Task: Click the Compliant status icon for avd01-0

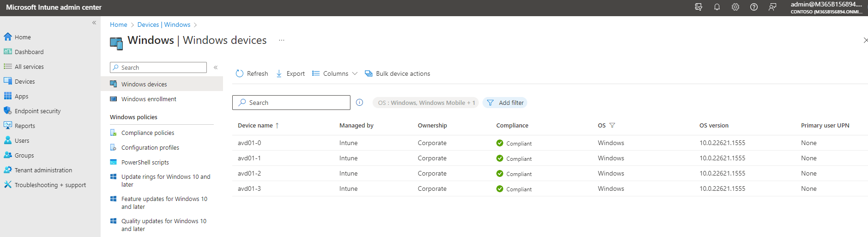Action: [x=500, y=143]
